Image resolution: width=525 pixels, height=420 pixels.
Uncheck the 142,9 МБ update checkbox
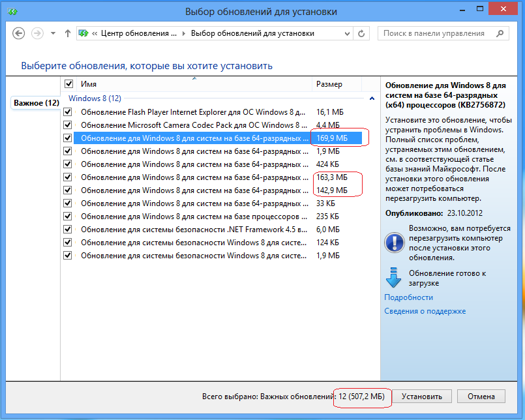pos(68,190)
